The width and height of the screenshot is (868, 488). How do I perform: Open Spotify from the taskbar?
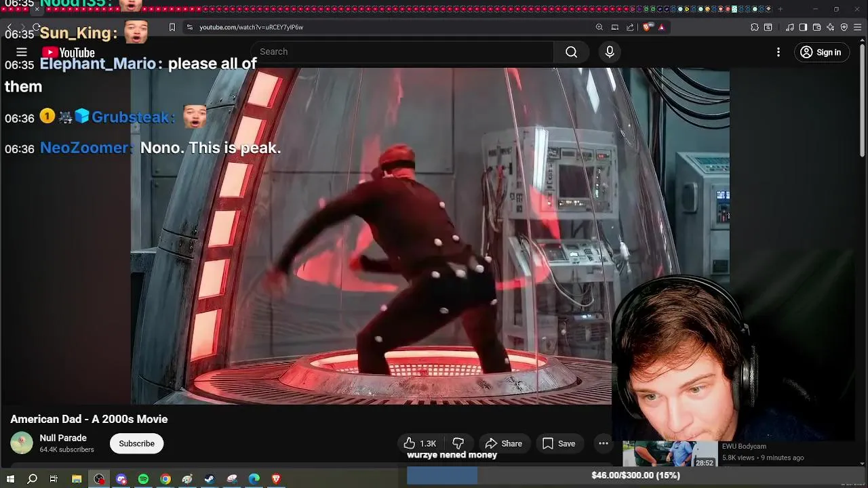pos(143,479)
